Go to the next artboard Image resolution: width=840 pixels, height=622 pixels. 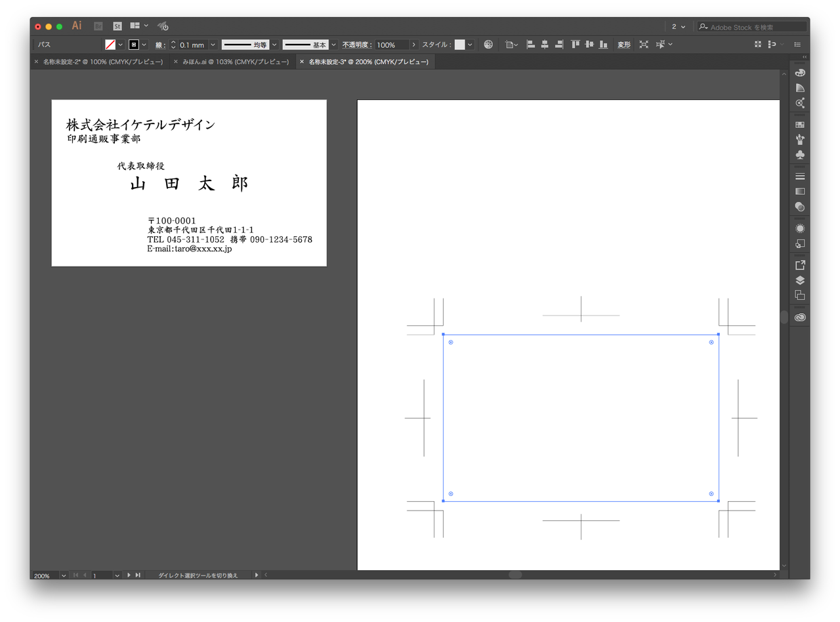coord(129,575)
